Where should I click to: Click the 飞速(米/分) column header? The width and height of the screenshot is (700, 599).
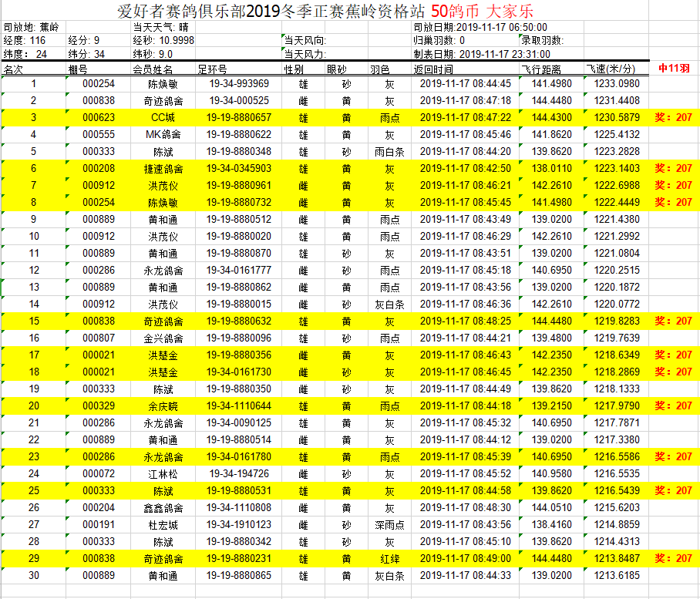616,69
